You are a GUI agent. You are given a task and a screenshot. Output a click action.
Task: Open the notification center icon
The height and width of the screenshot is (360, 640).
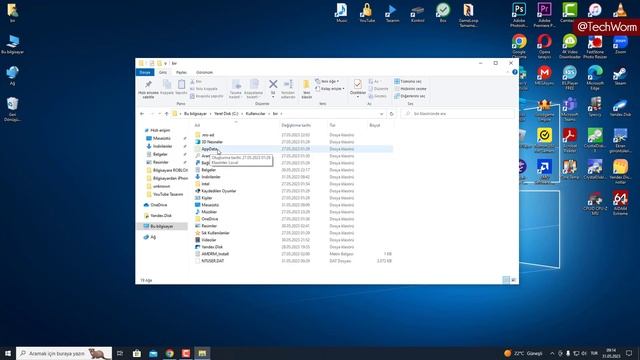(x=629, y=353)
